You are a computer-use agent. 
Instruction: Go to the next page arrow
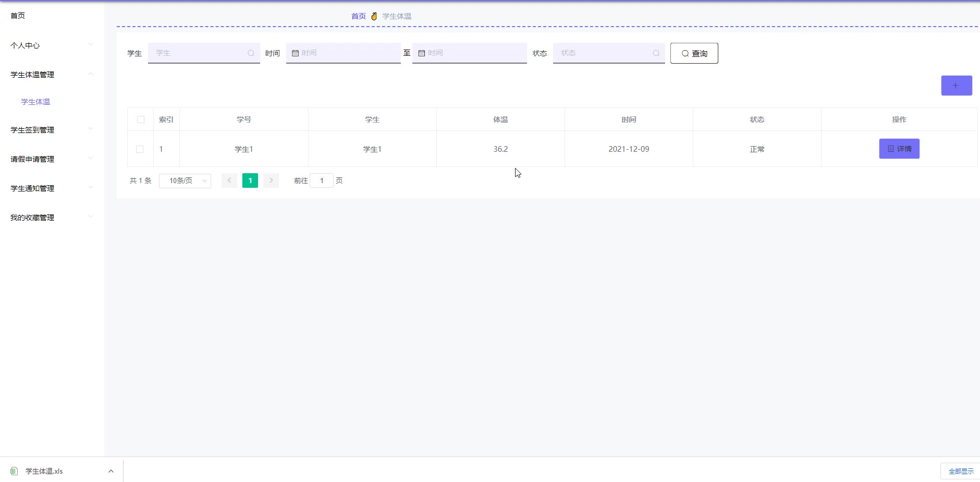tap(271, 180)
